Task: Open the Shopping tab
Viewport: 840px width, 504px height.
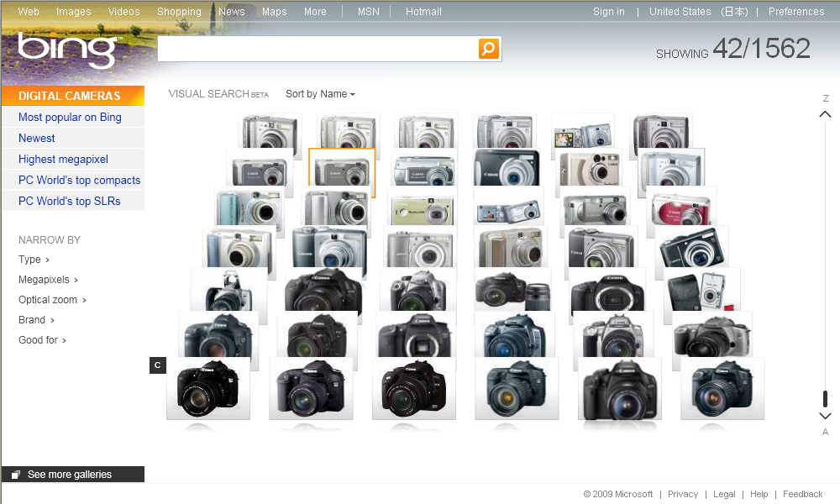Action: 179,11
